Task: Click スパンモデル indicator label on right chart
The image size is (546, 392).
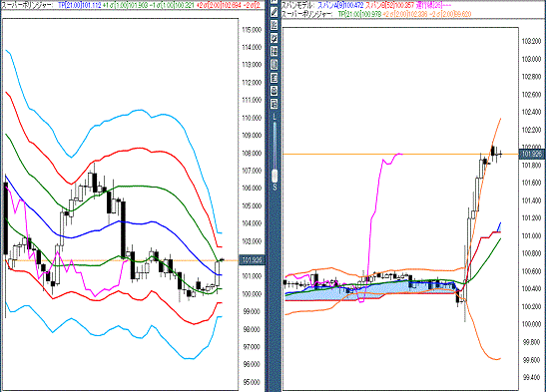Action: pos(297,6)
